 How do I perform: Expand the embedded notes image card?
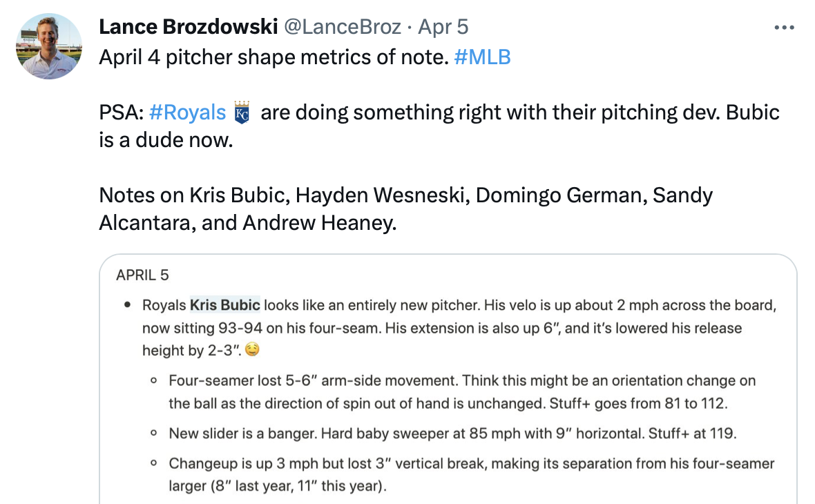(x=448, y=380)
